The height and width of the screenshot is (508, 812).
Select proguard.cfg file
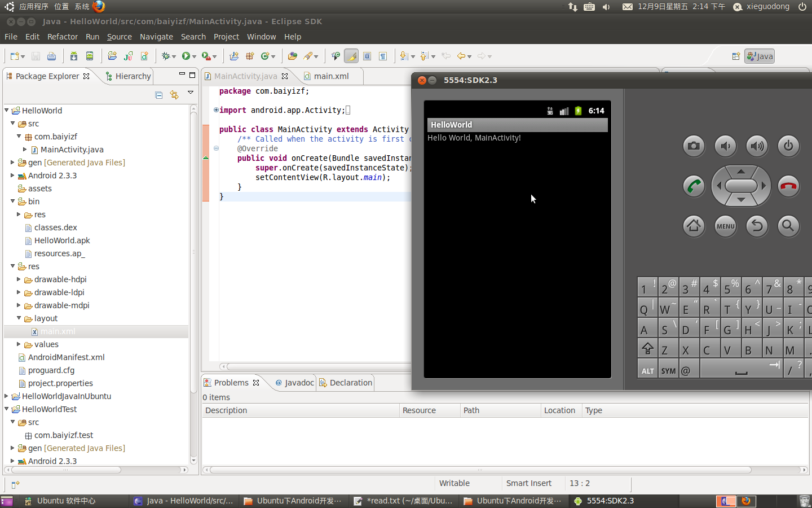click(x=46, y=370)
